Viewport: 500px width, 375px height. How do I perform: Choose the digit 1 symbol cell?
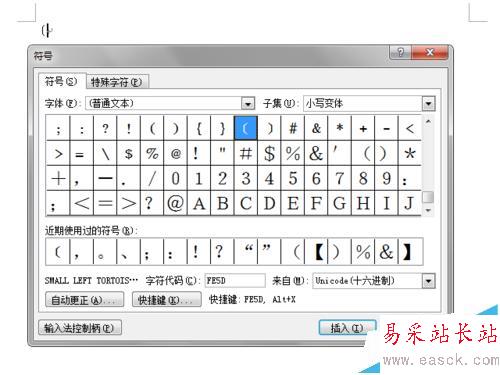point(199,178)
